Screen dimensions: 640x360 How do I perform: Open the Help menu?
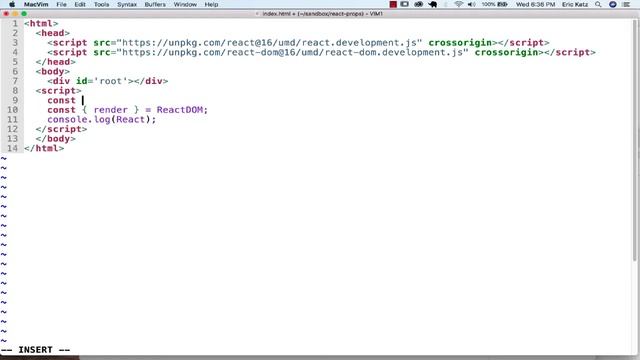click(x=211, y=4)
